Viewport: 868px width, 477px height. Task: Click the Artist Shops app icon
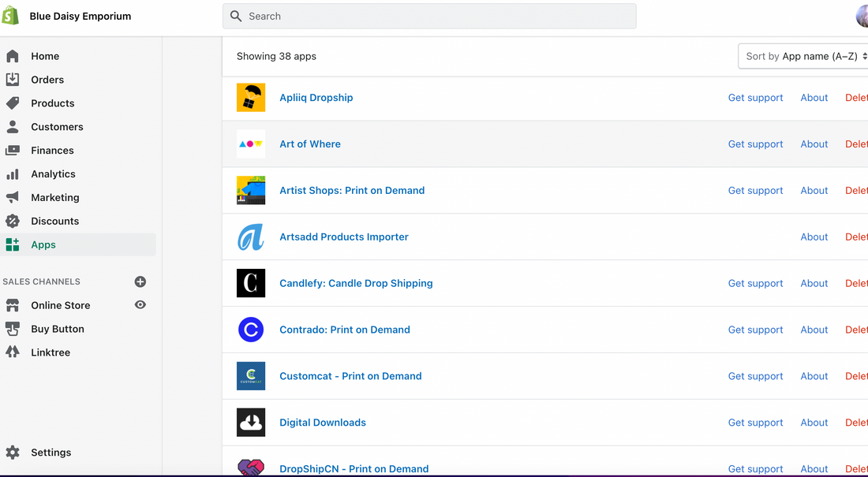(x=251, y=190)
